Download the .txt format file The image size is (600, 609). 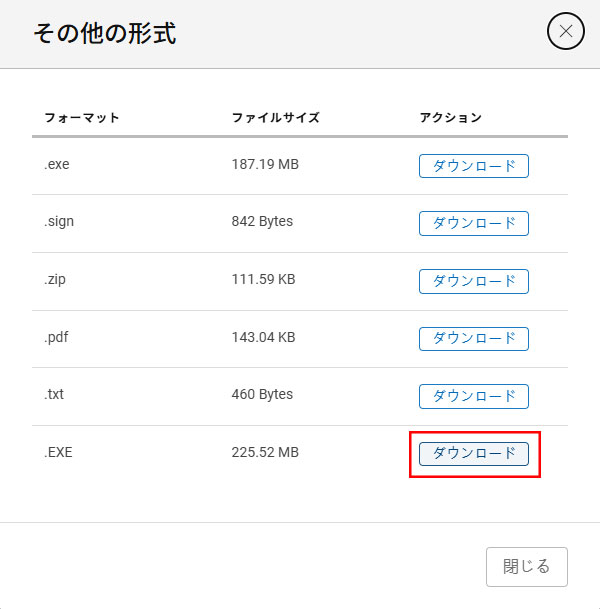pos(473,396)
